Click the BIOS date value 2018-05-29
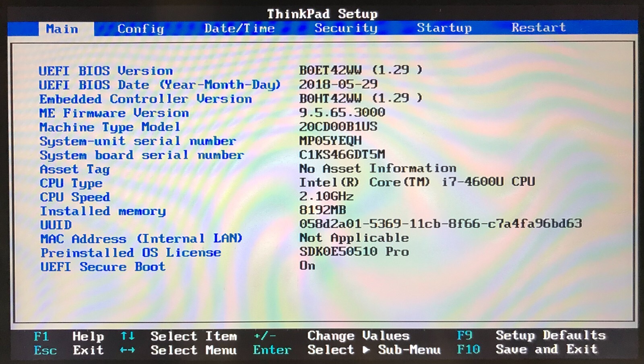 tap(338, 84)
